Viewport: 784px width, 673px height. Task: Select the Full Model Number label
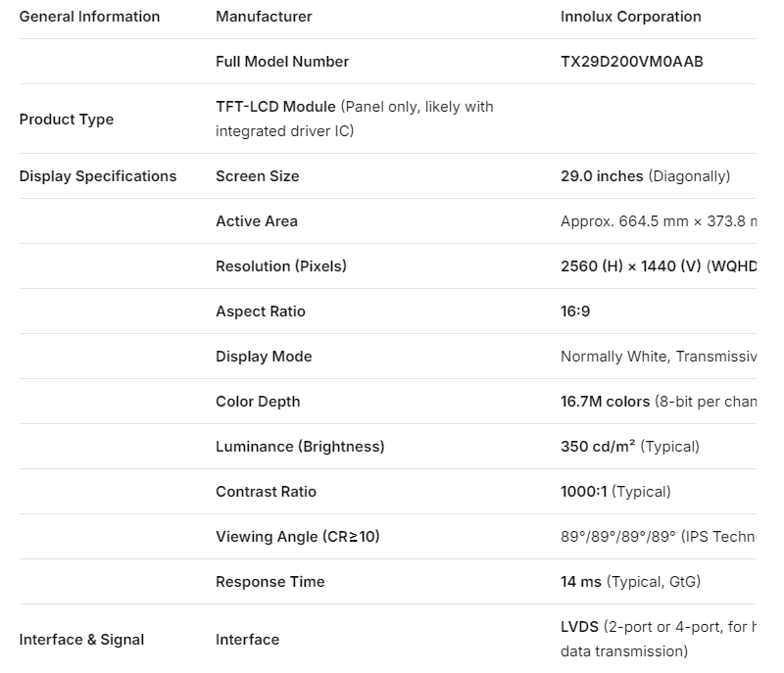pyautogui.click(x=282, y=62)
